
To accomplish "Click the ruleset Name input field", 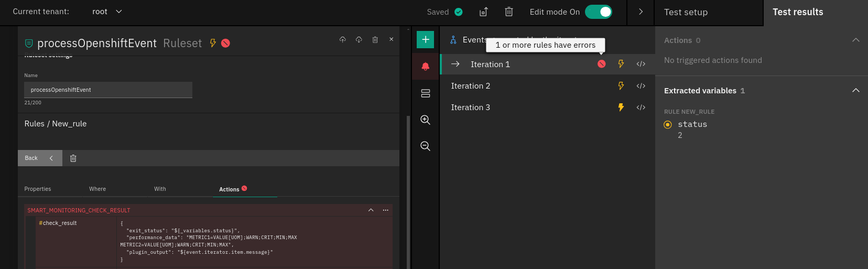I will (108, 90).
